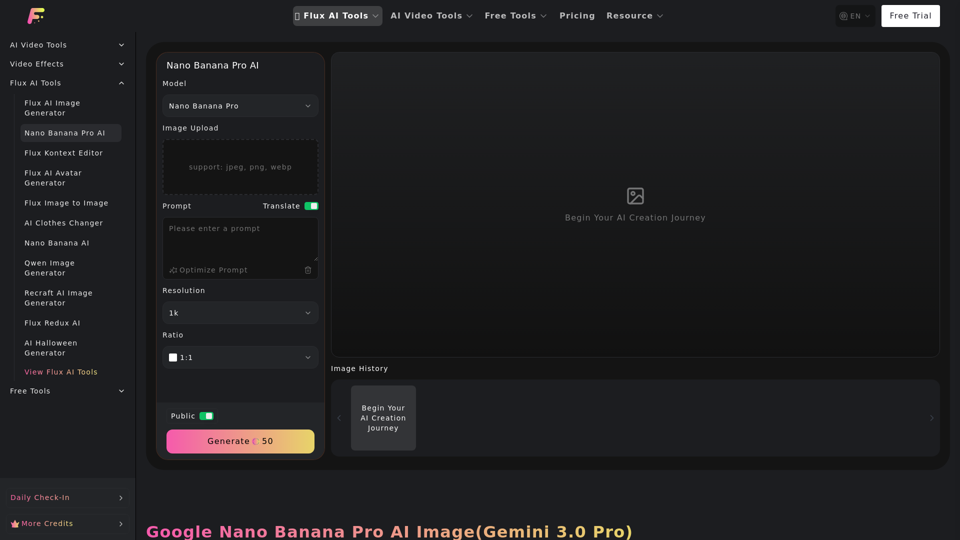
Task: Click the crown icon beside More Credits
Action: (x=15, y=524)
